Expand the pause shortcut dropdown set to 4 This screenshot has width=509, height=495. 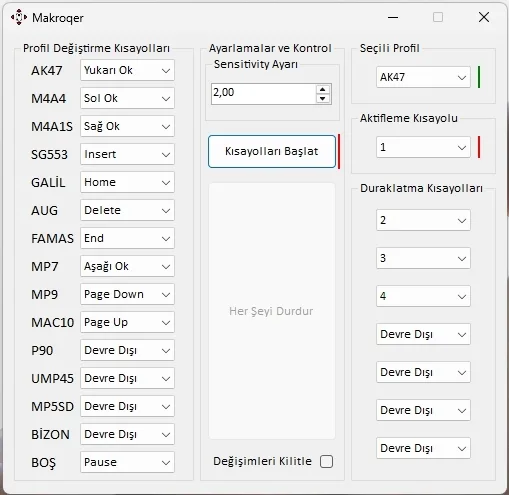click(423, 296)
